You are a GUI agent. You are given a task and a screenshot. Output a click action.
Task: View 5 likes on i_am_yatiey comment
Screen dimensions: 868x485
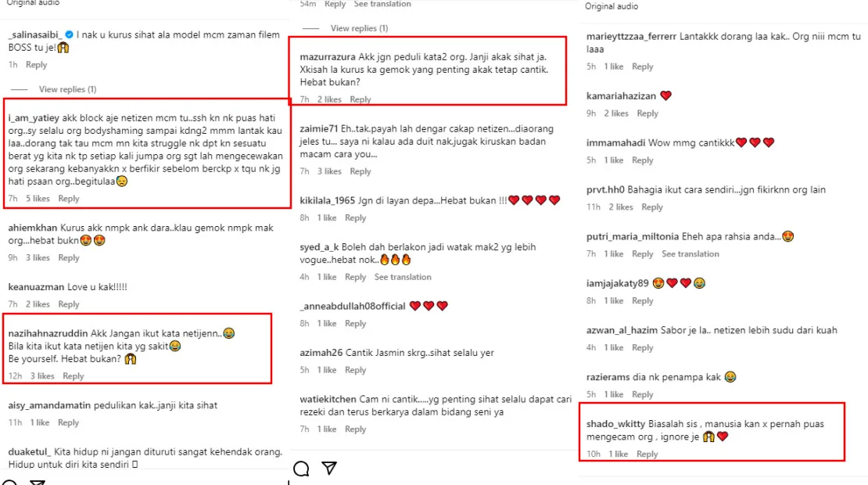pos(38,199)
